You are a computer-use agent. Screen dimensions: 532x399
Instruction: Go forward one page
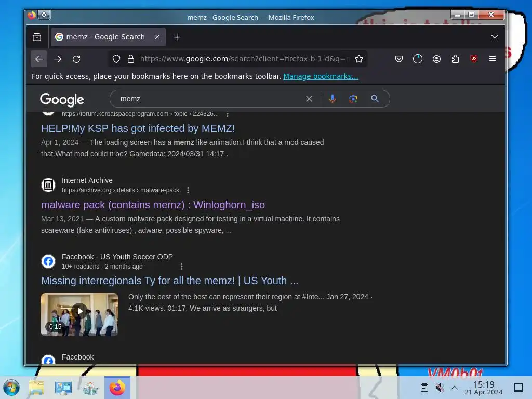point(58,59)
